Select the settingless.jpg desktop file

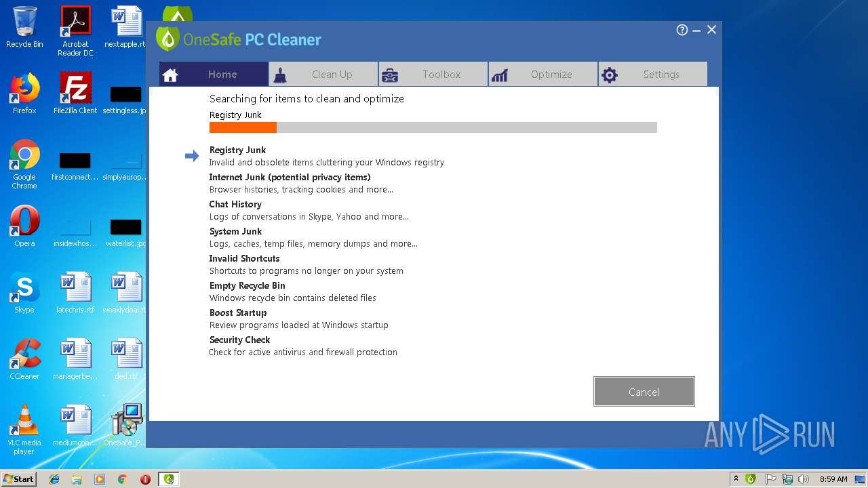(x=125, y=98)
